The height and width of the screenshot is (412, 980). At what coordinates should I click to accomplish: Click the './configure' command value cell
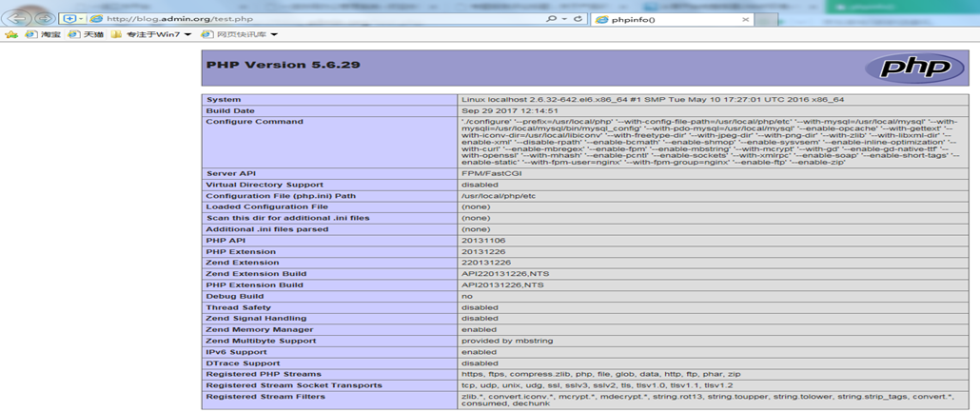tap(714, 142)
